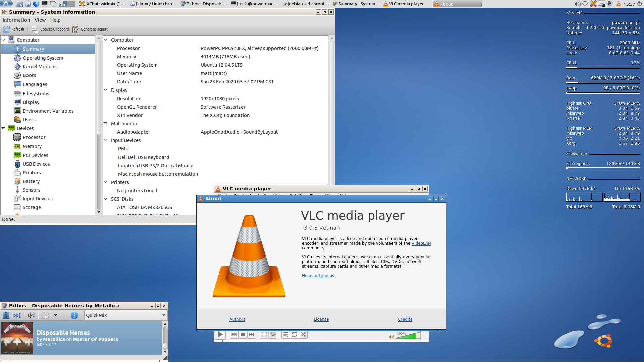Collapse the Printers group in summary

pyautogui.click(x=105, y=182)
